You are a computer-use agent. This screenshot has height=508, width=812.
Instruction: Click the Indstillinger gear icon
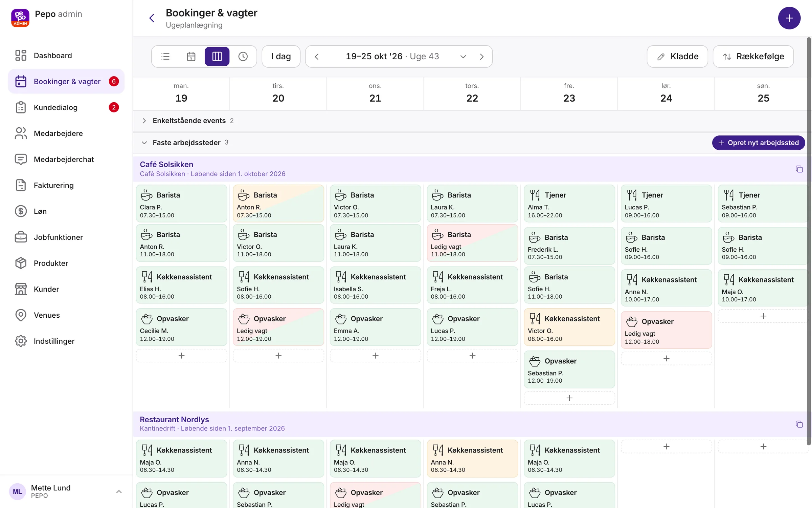21,341
